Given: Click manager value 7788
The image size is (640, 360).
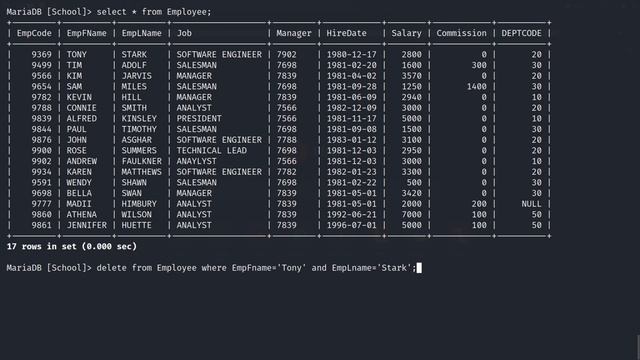Looking at the screenshot, I should coord(287,140).
